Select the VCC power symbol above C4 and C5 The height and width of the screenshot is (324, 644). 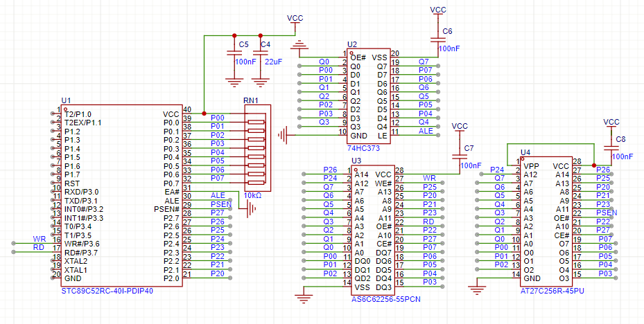point(295,21)
